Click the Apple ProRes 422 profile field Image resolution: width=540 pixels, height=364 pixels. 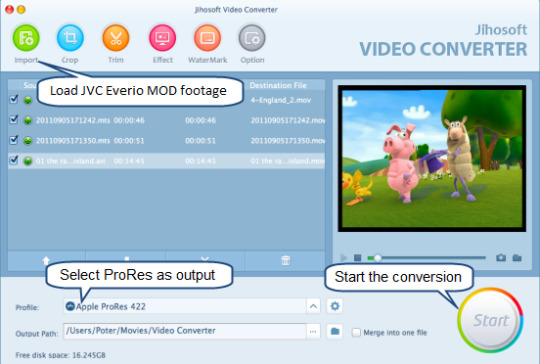pyautogui.click(x=185, y=306)
